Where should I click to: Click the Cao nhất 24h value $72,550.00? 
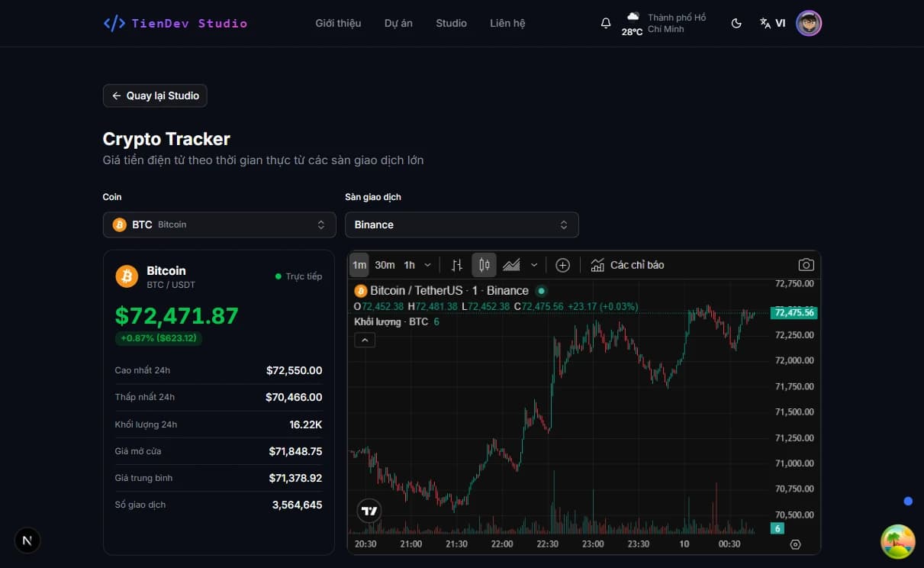click(294, 370)
